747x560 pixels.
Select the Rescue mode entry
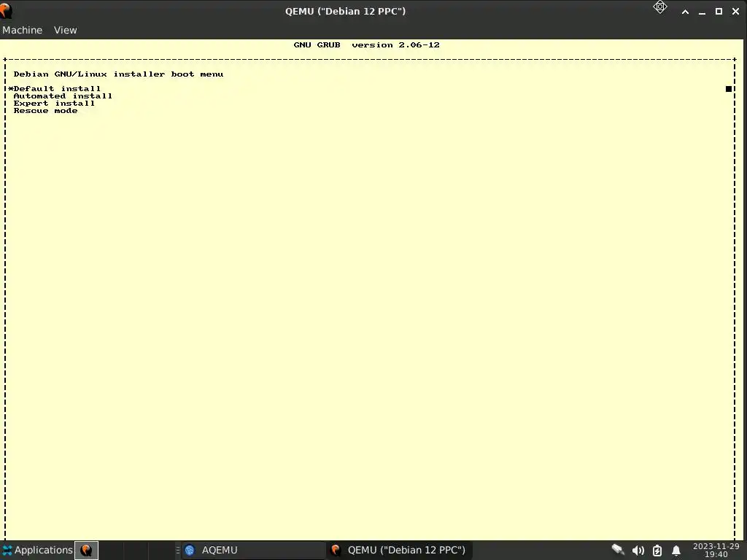click(45, 111)
